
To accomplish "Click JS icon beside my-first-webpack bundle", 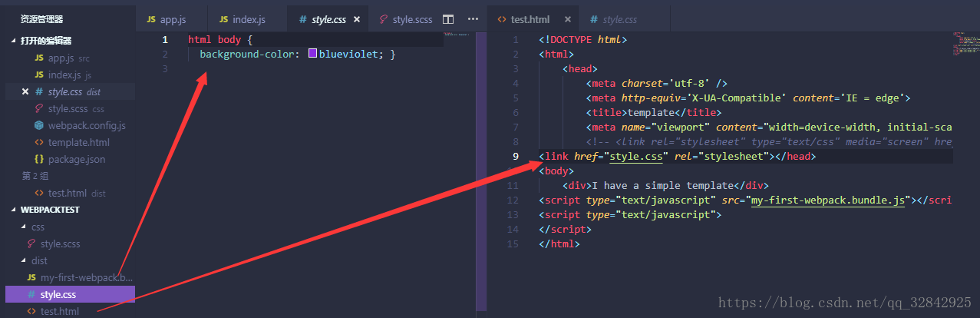I will click(31, 277).
